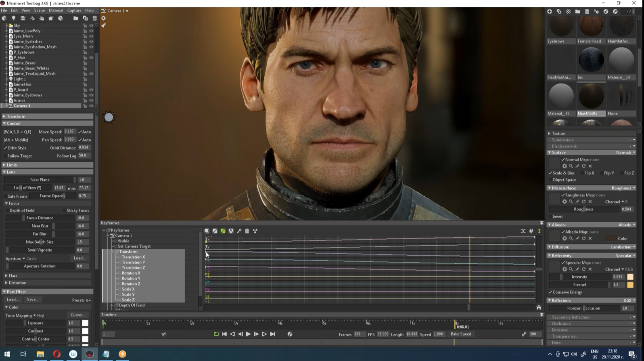Add a new light from scene toolbar
The width and height of the screenshot is (644, 361).
13,18
